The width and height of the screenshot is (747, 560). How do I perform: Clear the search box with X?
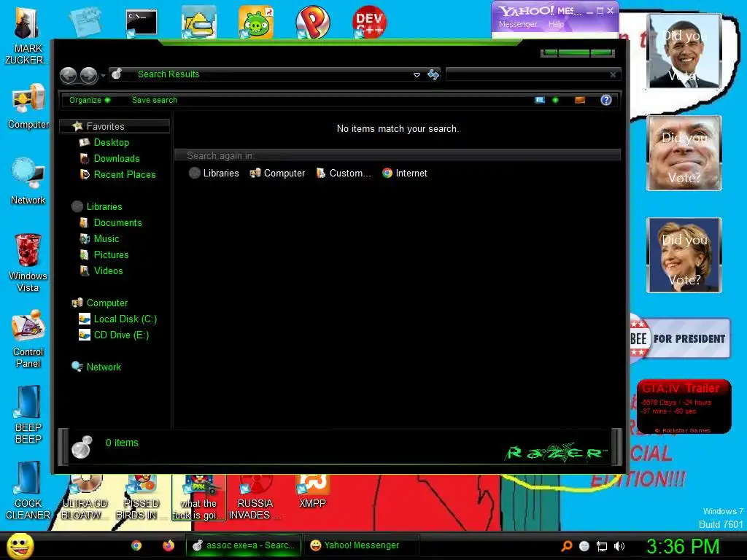613,74
